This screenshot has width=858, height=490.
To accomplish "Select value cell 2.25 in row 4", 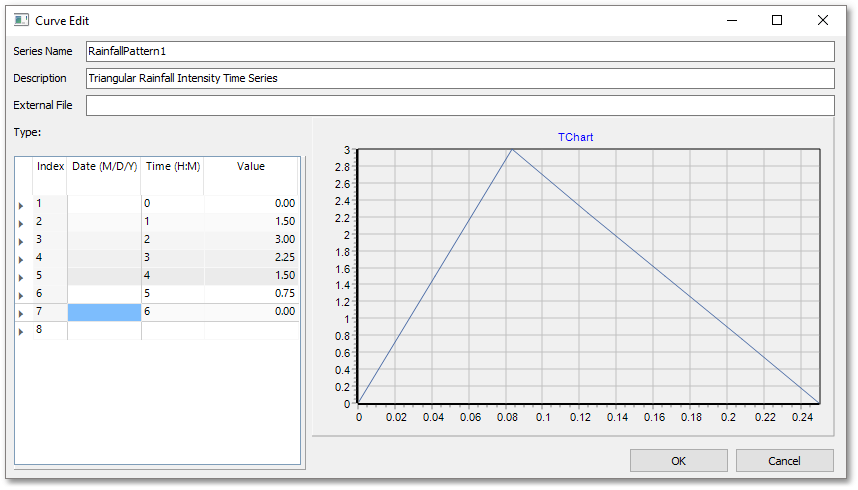I will (251, 257).
